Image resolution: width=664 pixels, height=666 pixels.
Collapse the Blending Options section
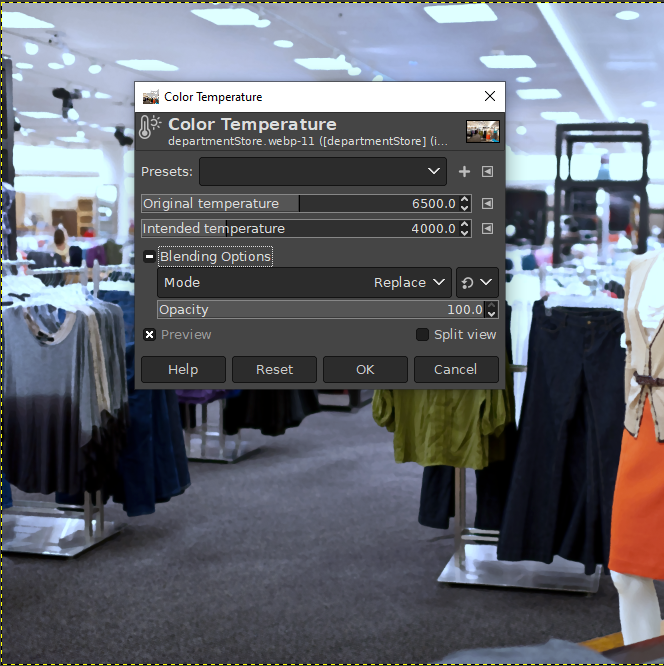[149, 257]
